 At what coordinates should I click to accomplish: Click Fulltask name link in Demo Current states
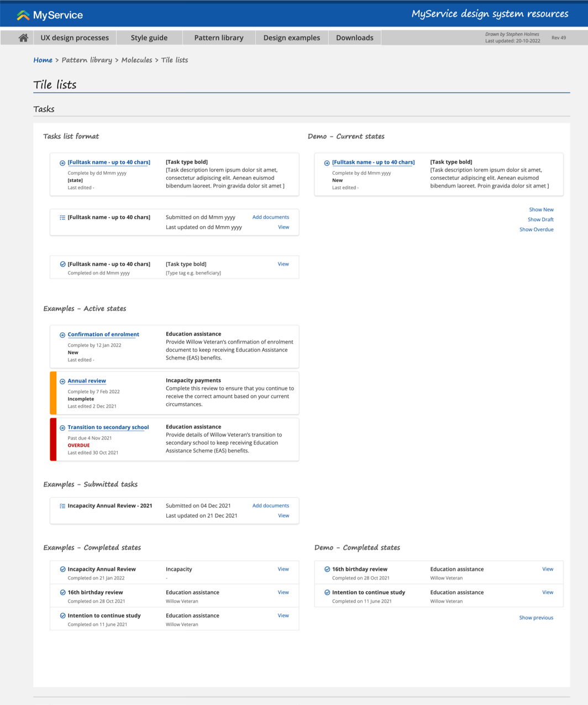(x=374, y=163)
